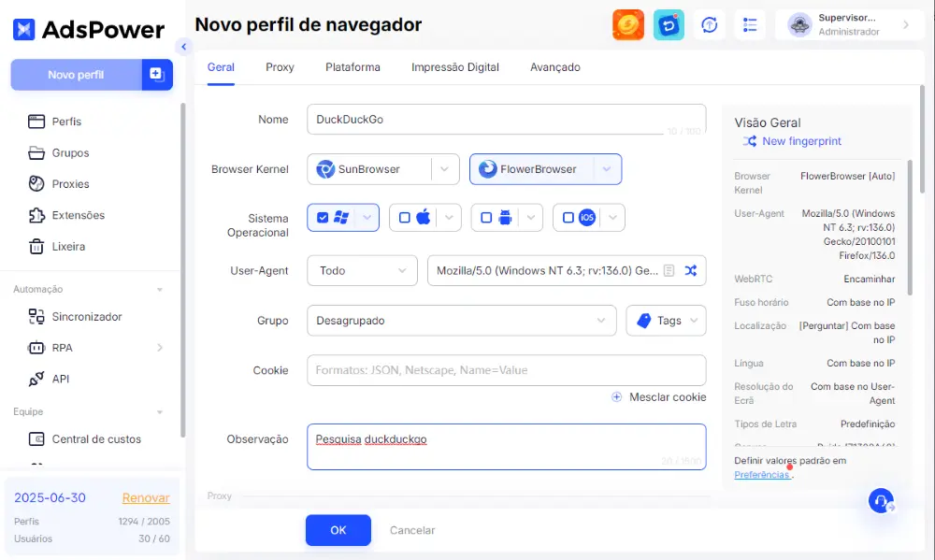Click the teal chat notification icon
The height and width of the screenshot is (560, 935).
point(669,25)
